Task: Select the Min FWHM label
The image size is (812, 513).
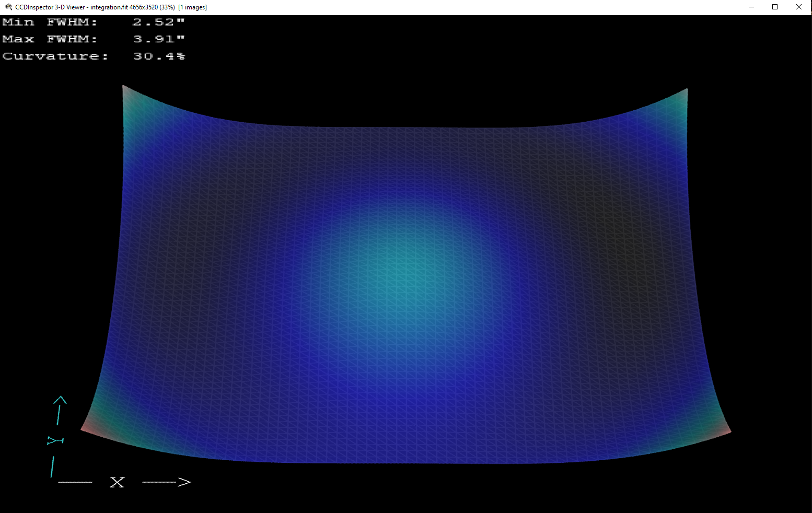Action: tap(50, 22)
